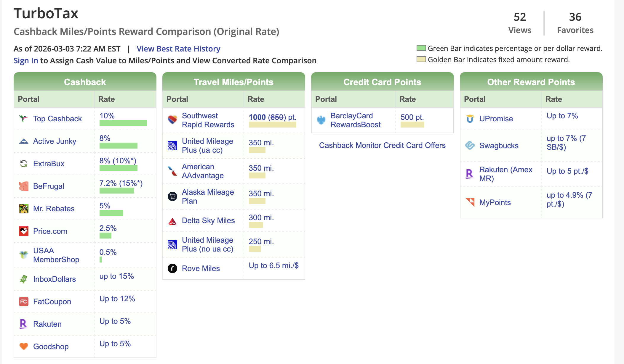Click the Rove Miles black circle icon

(x=172, y=268)
